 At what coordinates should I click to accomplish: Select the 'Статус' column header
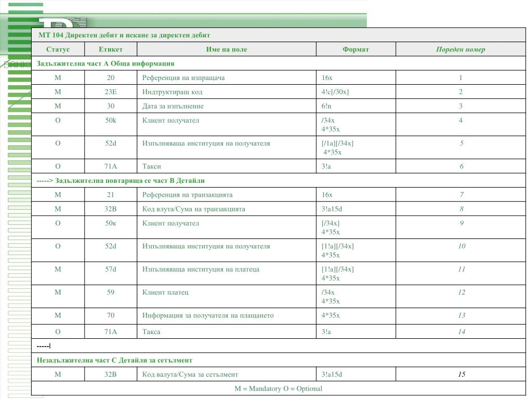(58, 49)
